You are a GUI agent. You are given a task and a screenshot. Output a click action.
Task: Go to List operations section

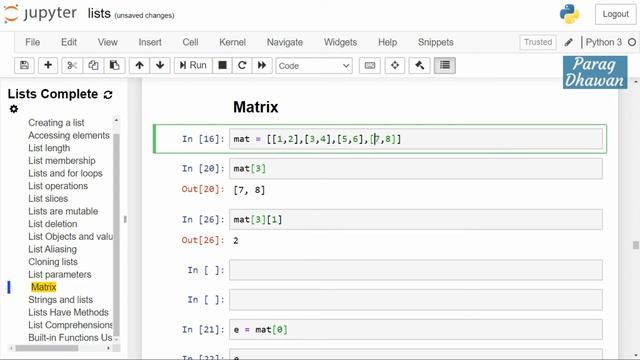[x=58, y=186]
